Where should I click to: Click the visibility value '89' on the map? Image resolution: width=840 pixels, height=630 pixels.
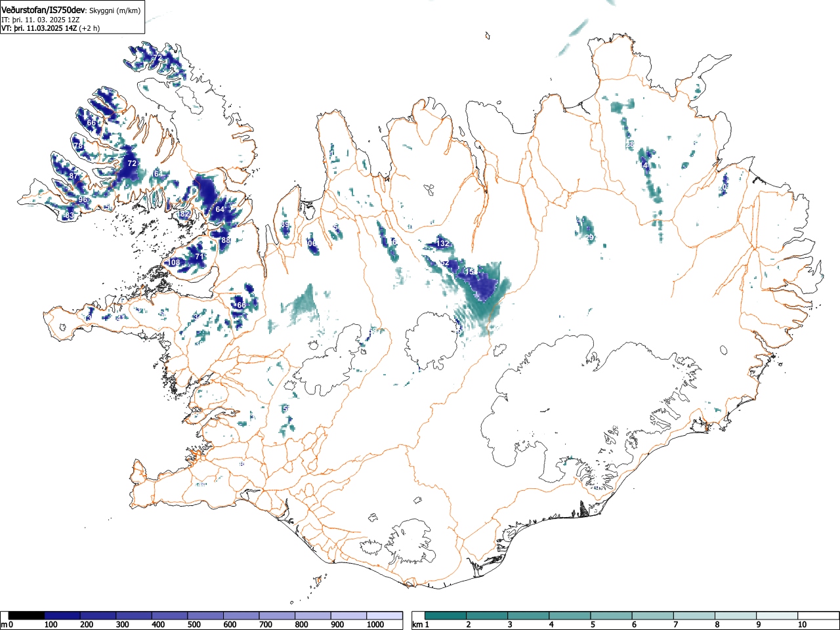(285, 224)
